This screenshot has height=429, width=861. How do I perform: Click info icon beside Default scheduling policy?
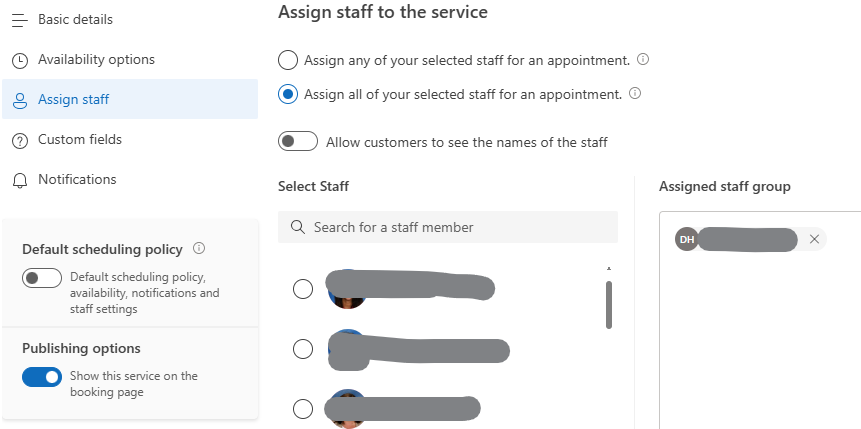[x=198, y=249]
